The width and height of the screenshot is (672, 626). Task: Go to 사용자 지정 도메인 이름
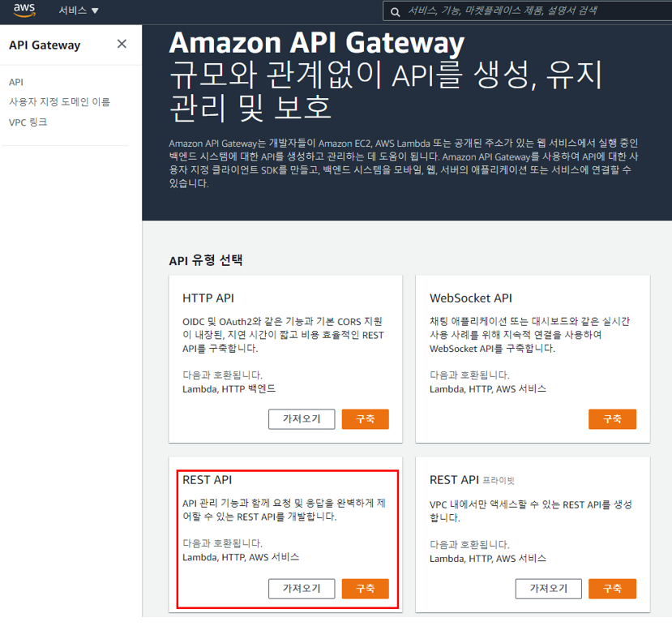59,102
